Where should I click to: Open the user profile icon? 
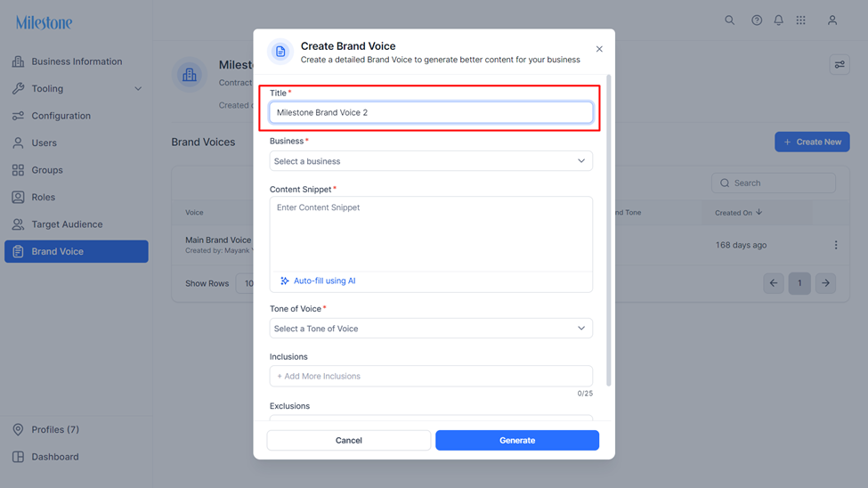pyautogui.click(x=832, y=20)
